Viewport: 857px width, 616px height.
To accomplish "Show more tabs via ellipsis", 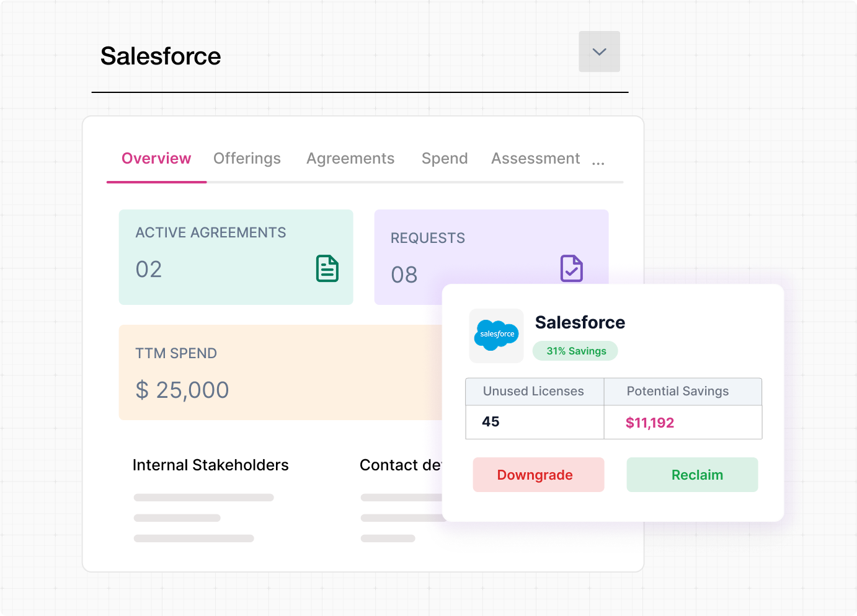I will [x=598, y=164].
